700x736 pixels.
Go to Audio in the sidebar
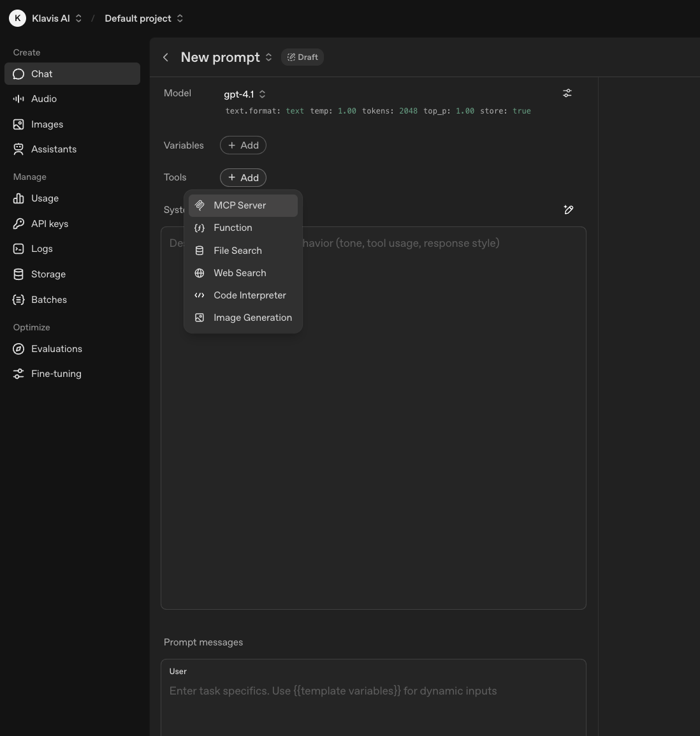tap(72, 99)
